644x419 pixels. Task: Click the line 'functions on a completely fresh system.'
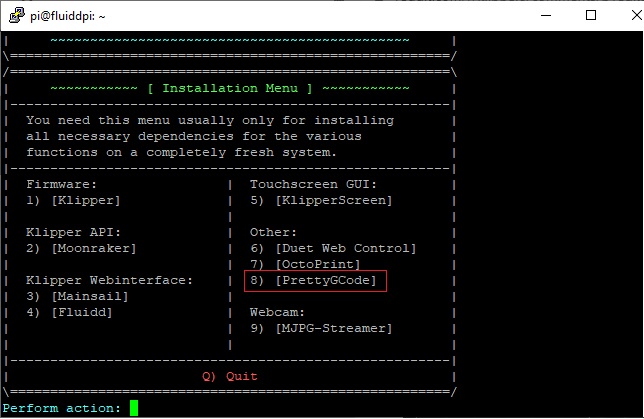(x=182, y=152)
